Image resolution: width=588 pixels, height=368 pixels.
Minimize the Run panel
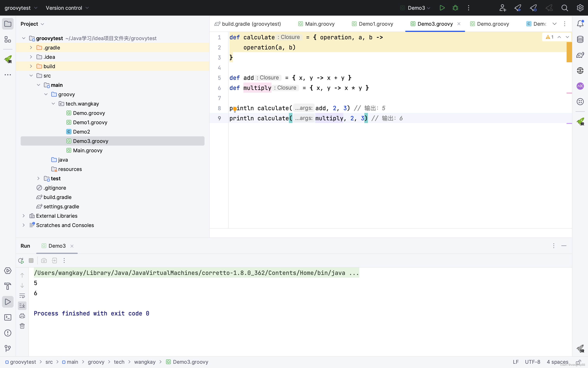(564, 246)
